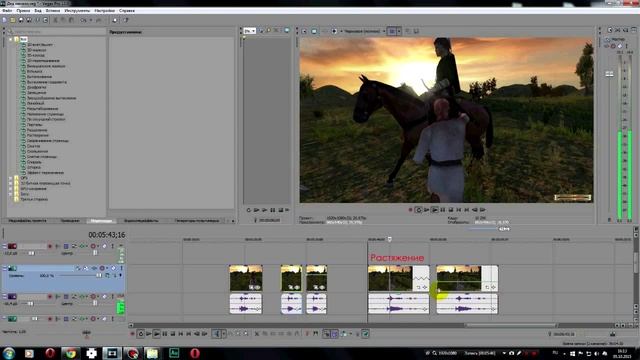The height and width of the screenshot is (360, 640).
Task: Click the What's This help icon
Action: pyautogui.click(x=126, y=20)
